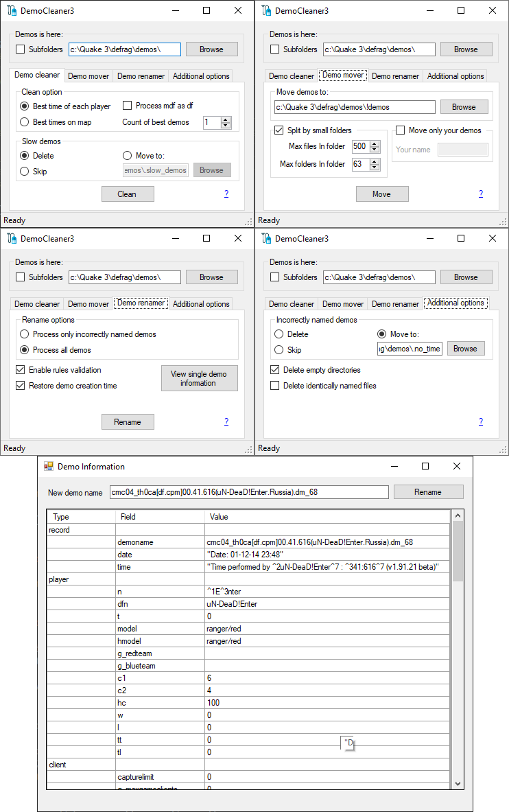Toggle Subfolders checkbox in Demo cleaner window
The height and width of the screenshot is (812, 509).
coord(20,49)
